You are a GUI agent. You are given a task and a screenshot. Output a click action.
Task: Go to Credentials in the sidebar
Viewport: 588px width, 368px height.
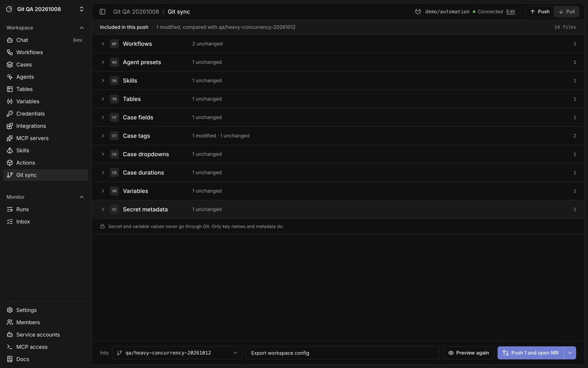[46, 114]
